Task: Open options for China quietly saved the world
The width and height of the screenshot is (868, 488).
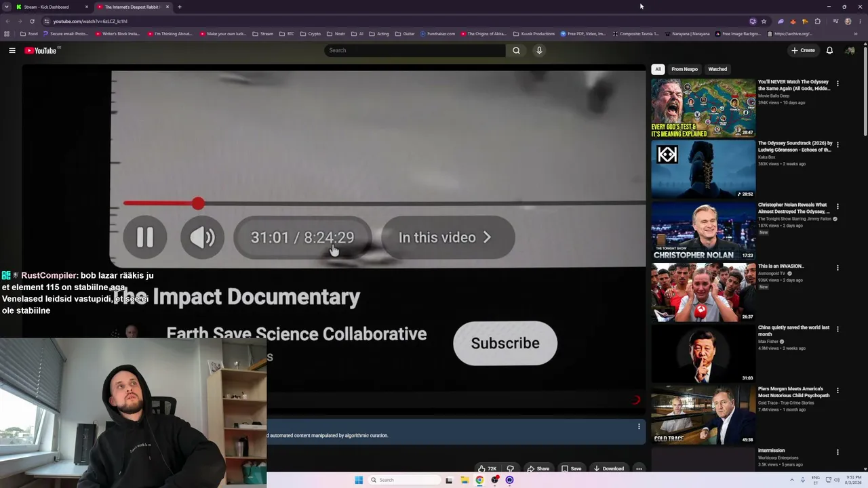Action: click(x=837, y=329)
